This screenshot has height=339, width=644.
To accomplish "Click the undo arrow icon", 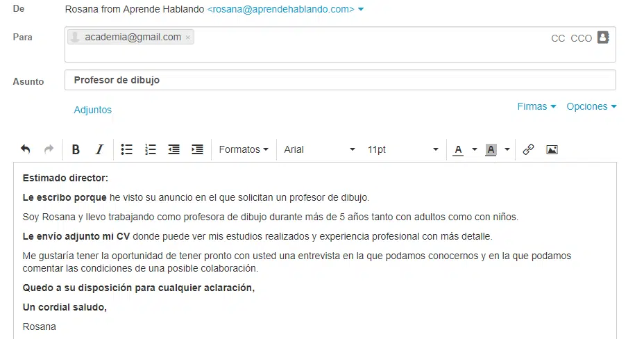I will (x=26, y=149).
